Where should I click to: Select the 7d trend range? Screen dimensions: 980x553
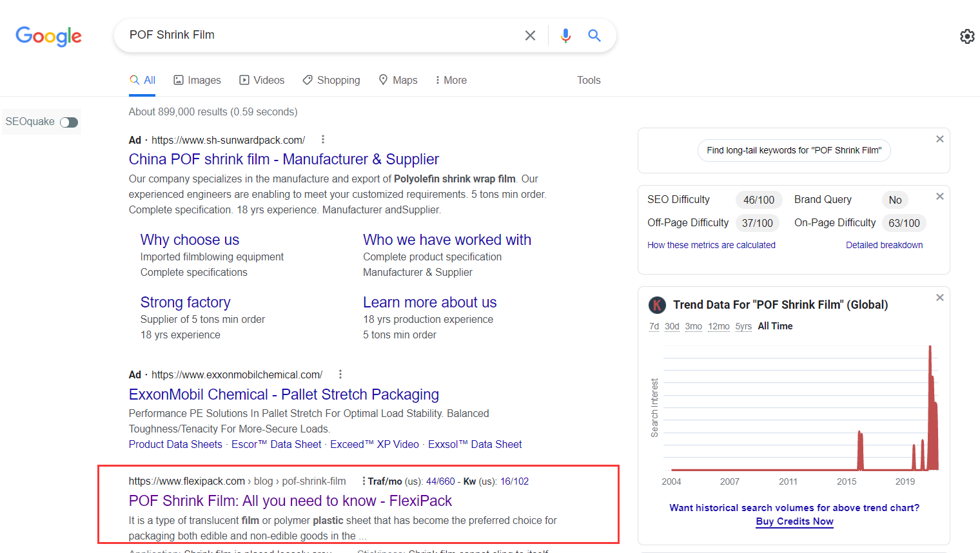pos(654,326)
